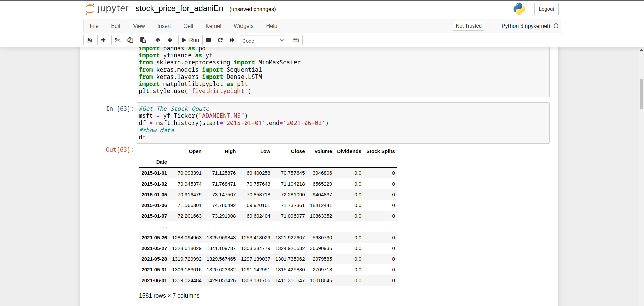Move selected cell down arrow
The width and height of the screenshot is (644, 306).
click(x=170, y=40)
